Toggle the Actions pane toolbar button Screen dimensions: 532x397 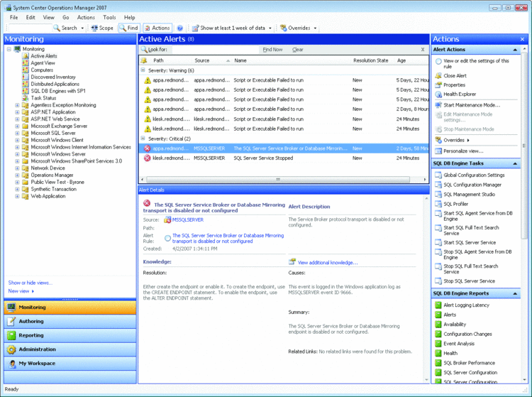click(x=157, y=28)
